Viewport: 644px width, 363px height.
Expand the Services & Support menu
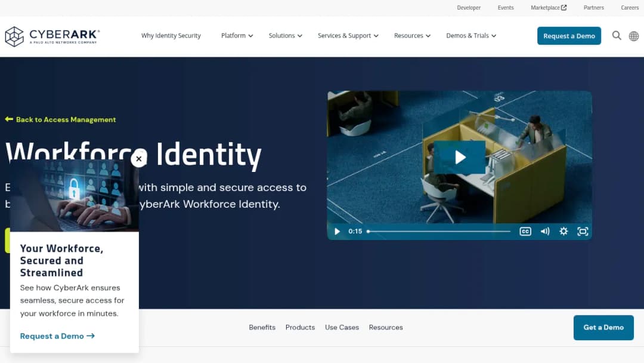(x=348, y=36)
